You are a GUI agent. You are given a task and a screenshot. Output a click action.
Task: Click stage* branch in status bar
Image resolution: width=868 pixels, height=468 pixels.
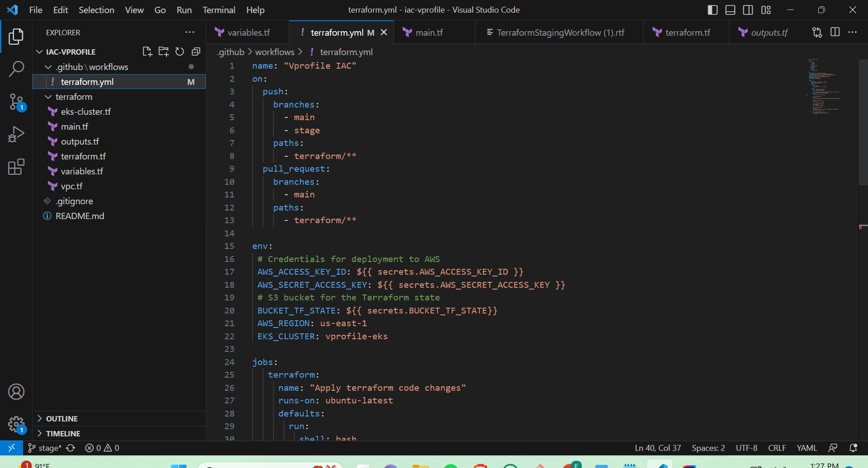coord(45,448)
